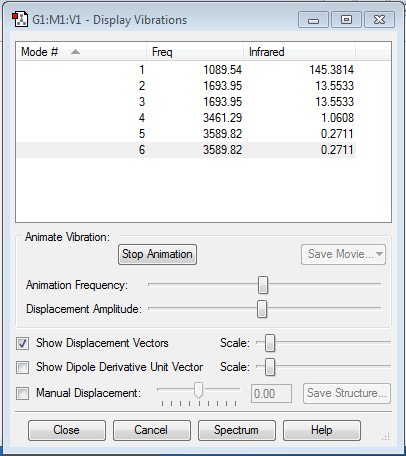Enable Show Dipole Derivative Unit Vector
This screenshot has width=406, height=456.
click(22, 367)
